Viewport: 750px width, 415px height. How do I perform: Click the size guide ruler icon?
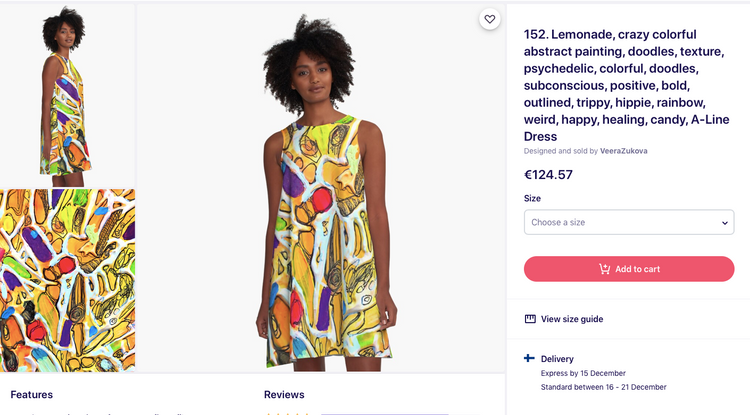530,319
